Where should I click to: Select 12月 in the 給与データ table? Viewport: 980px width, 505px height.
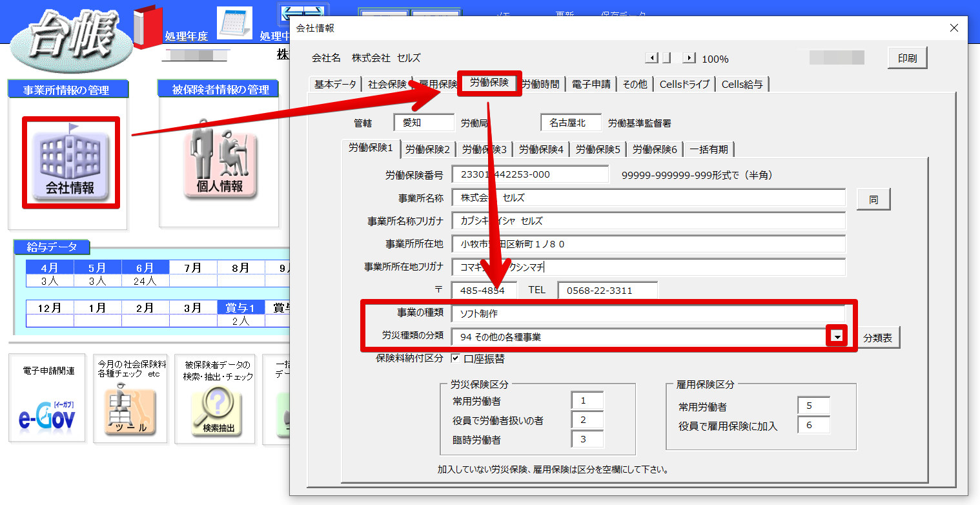coord(50,308)
